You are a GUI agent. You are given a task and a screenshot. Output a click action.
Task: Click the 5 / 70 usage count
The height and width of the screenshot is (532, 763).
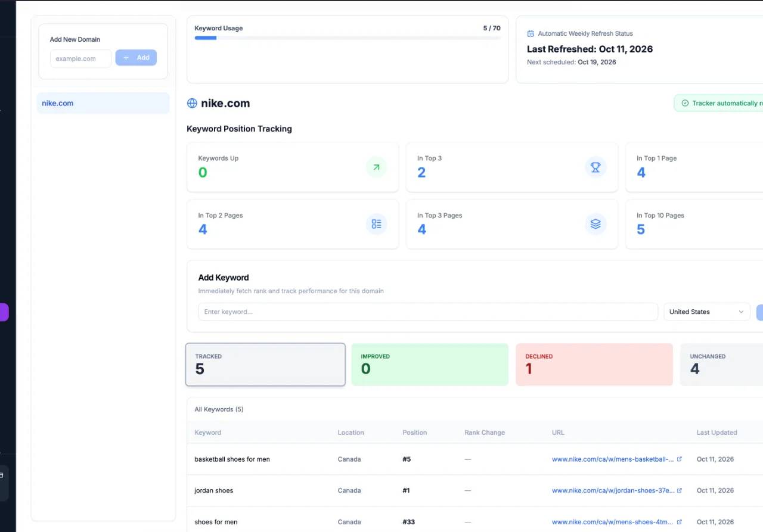point(492,28)
